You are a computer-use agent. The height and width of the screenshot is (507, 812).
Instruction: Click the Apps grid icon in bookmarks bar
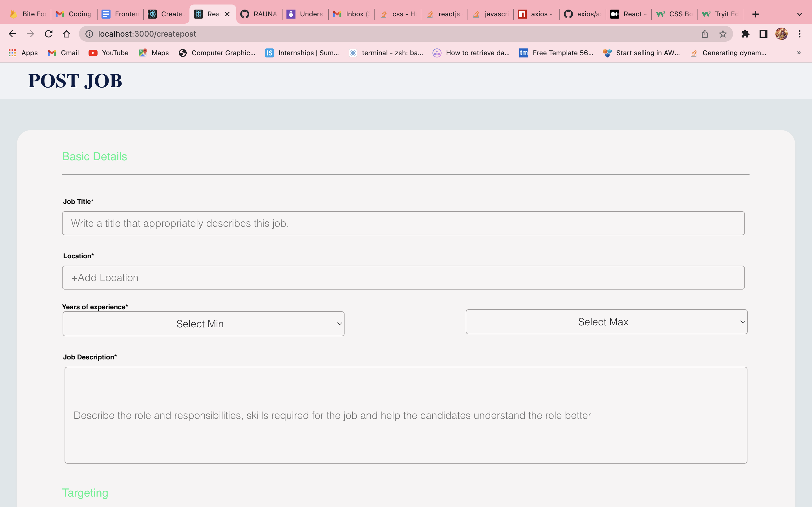(x=23, y=53)
